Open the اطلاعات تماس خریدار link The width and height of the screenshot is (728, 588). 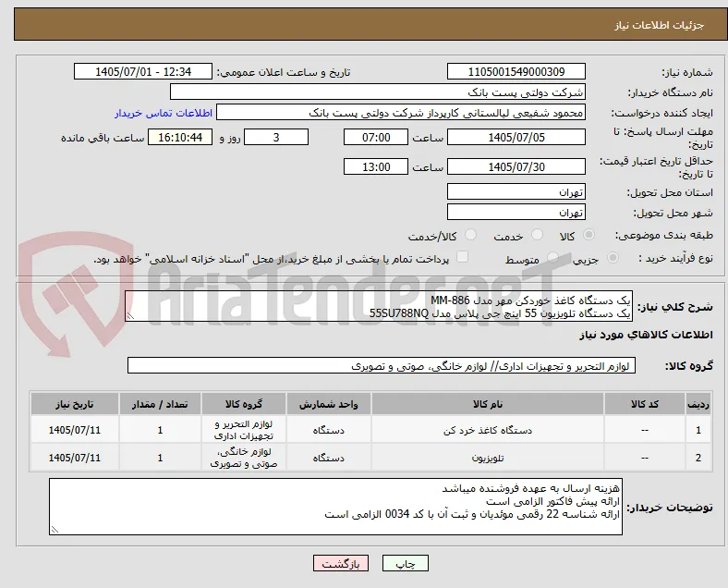point(164,113)
